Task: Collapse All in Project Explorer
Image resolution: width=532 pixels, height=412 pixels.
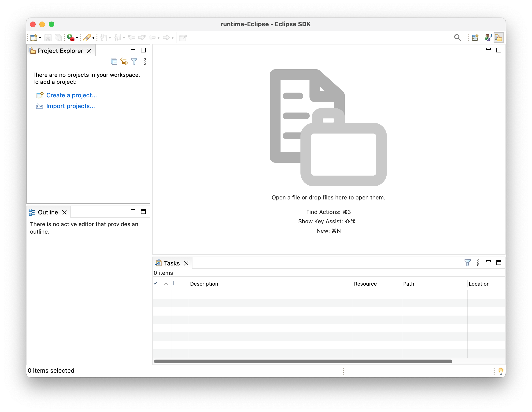Action: tap(114, 62)
